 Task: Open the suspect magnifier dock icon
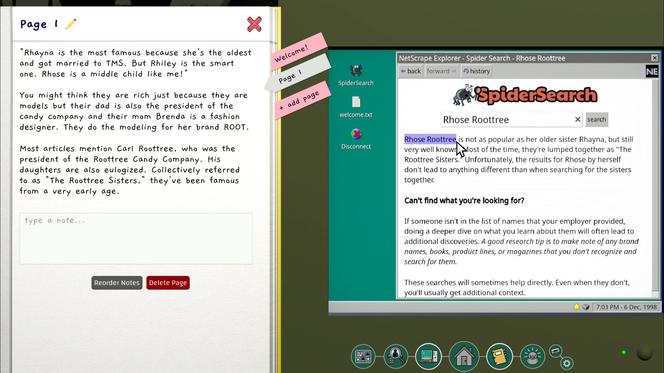(x=396, y=356)
